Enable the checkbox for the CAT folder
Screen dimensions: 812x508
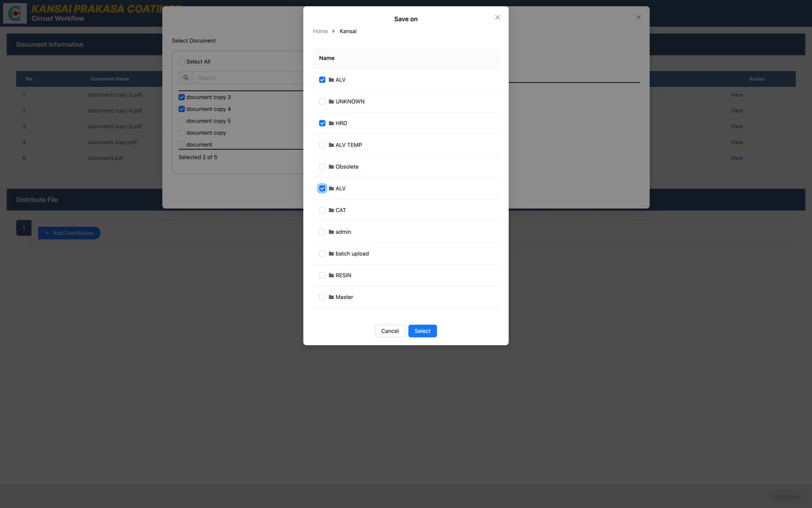click(x=322, y=210)
